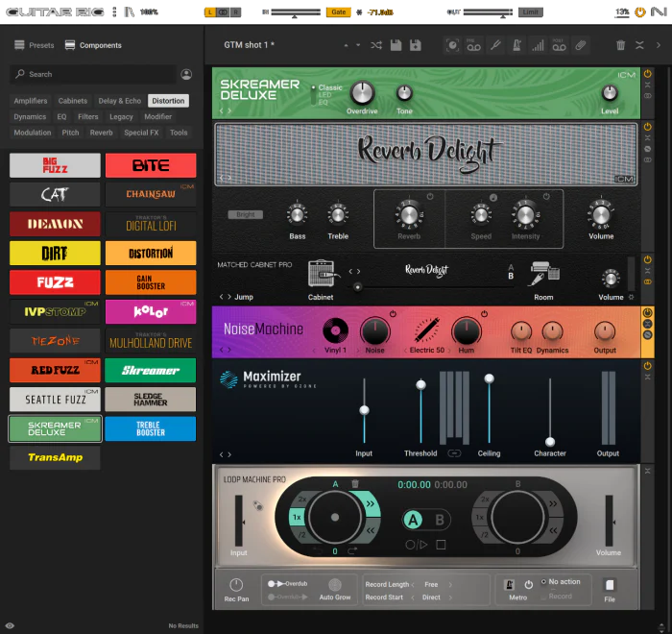Click the Maximizer Character slider handle
Viewport: 672px width, 634px height.
pyautogui.click(x=550, y=441)
